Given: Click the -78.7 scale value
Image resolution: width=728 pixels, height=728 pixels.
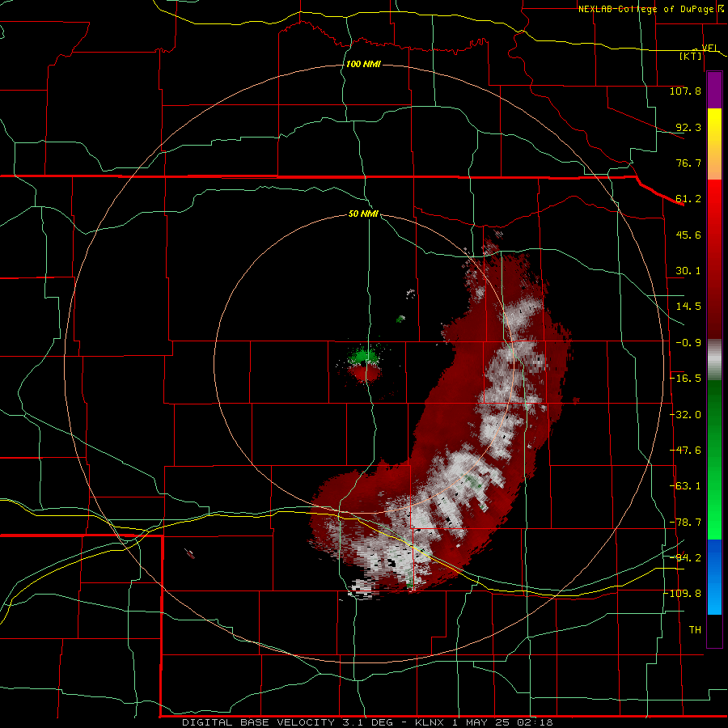Looking at the screenshot, I should click(685, 523).
